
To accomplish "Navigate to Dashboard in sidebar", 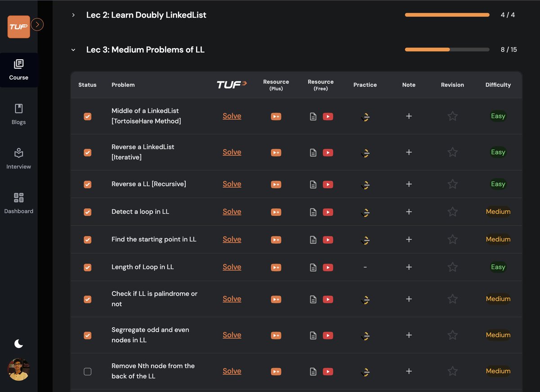I will [x=19, y=203].
